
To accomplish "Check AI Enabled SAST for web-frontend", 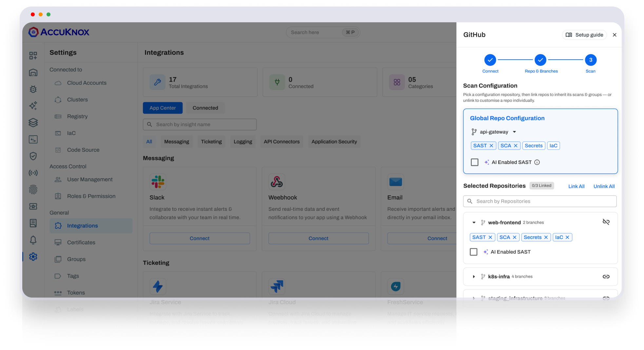I will click(474, 252).
